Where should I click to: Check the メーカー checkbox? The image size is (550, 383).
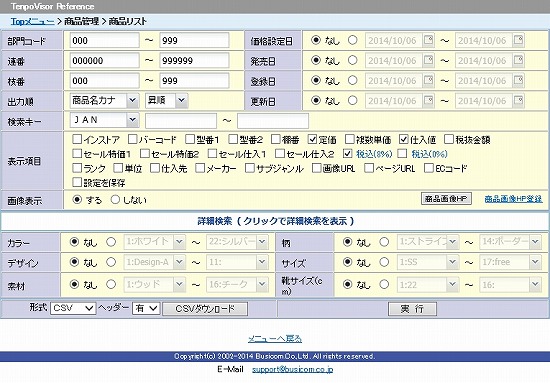click(x=200, y=168)
